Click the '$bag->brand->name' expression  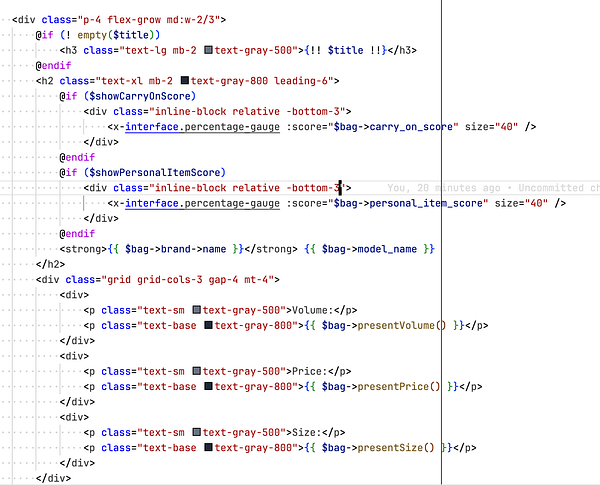(x=176, y=249)
